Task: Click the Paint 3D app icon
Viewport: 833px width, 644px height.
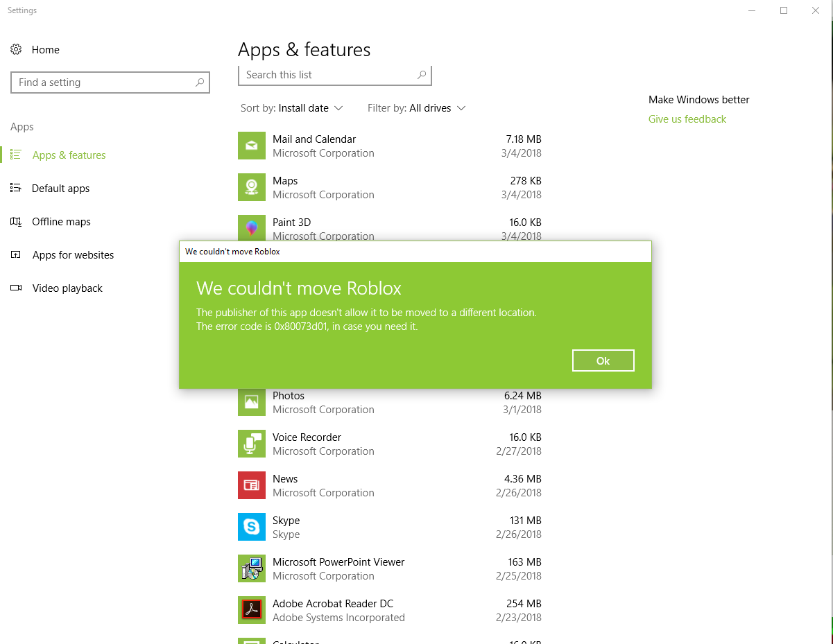Action: click(252, 227)
